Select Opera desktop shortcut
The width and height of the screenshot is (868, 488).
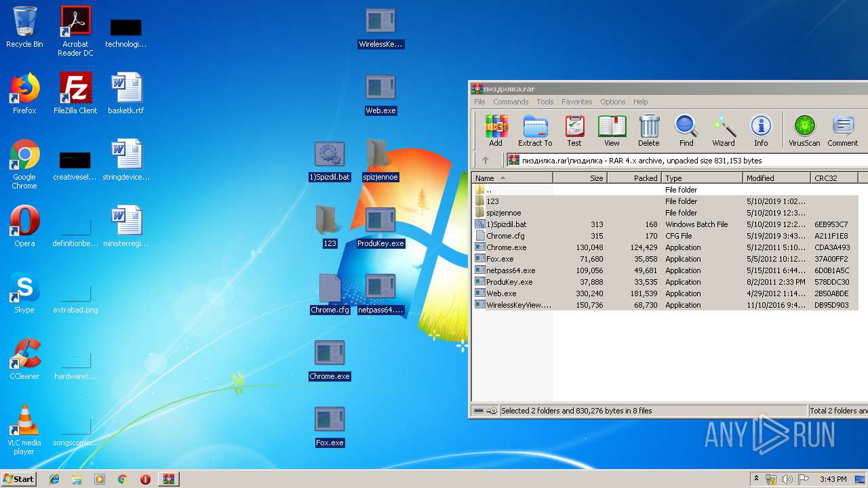click(x=24, y=226)
